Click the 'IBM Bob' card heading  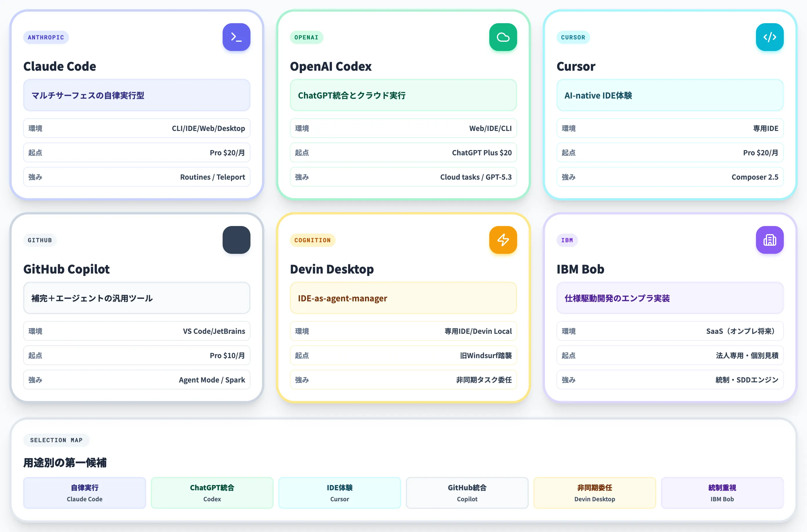580,269
